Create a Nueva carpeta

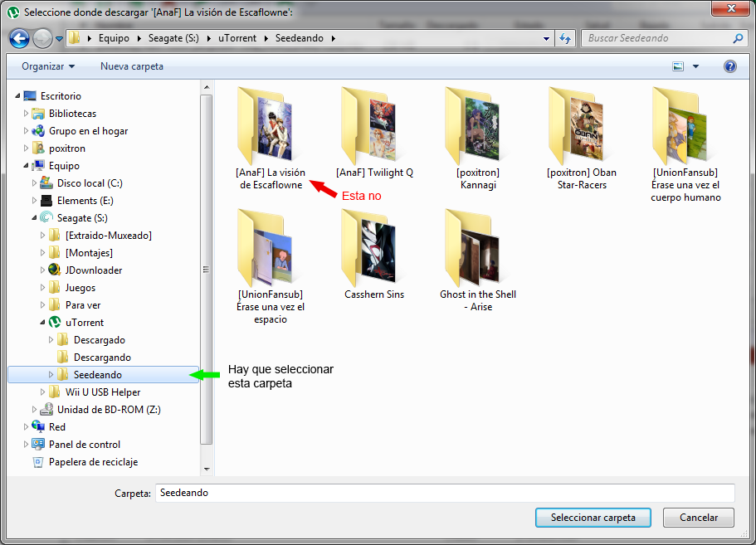coord(131,66)
